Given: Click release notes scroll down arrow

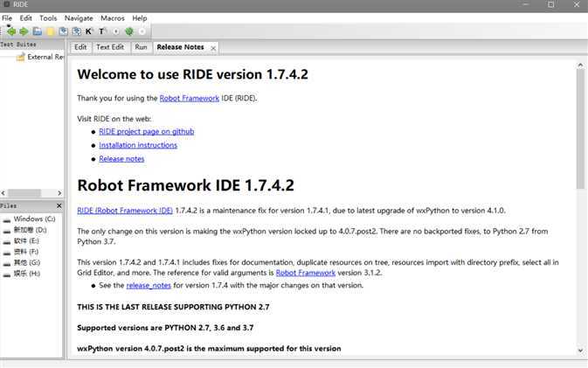Looking at the screenshot, I should (580, 351).
